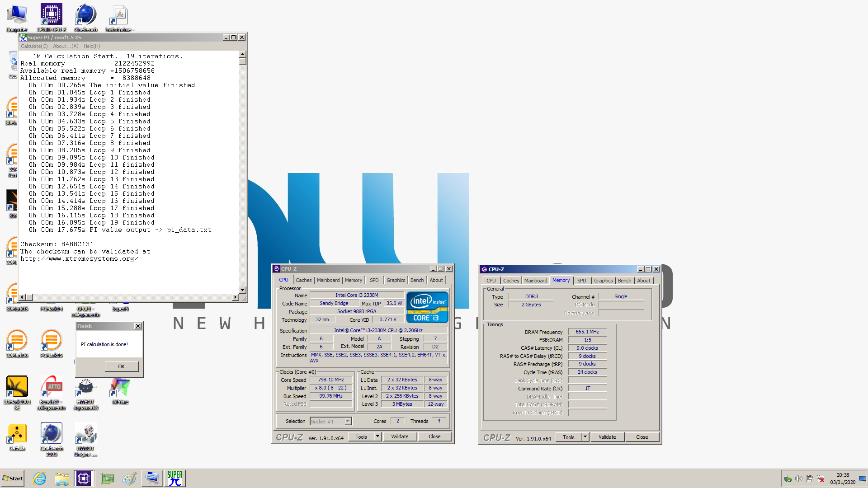Click Tools button in right CPU-Z
The image size is (868, 488).
[569, 437]
